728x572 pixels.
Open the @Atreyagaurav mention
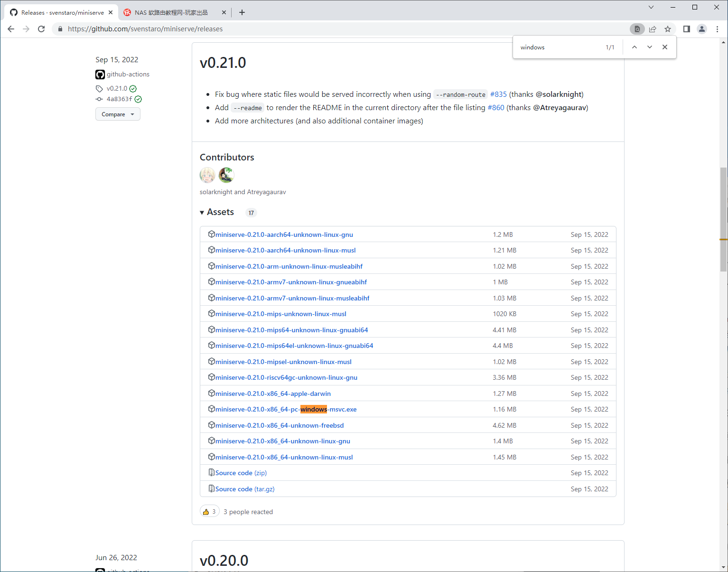[560, 108]
